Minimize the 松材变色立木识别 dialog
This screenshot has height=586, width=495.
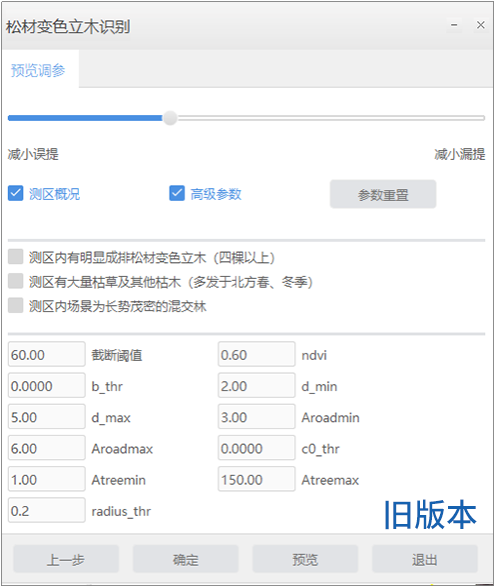(x=454, y=25)
